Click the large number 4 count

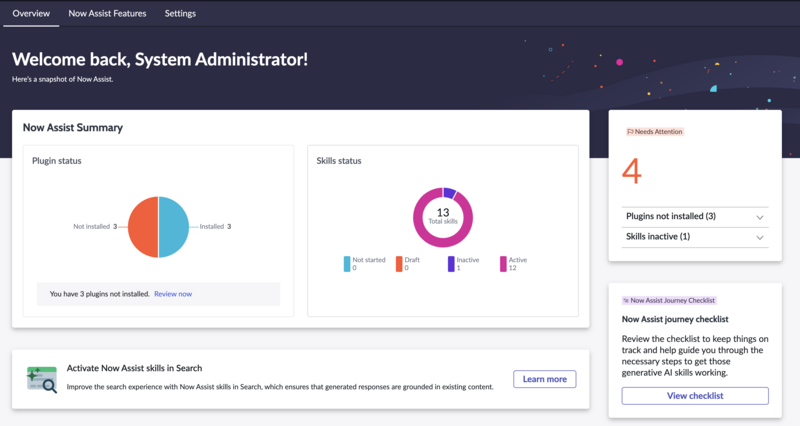pyautogui.click(x=632, y=171)
